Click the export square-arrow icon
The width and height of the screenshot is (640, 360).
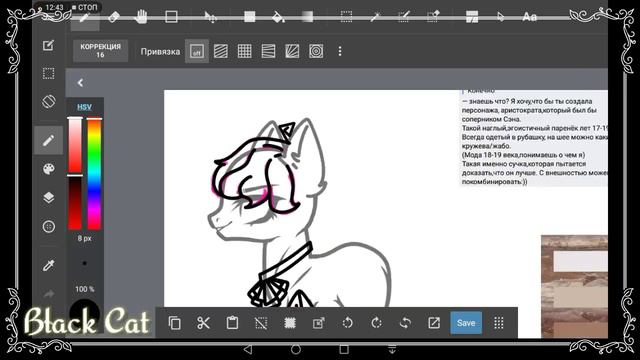tap(434, 323)
